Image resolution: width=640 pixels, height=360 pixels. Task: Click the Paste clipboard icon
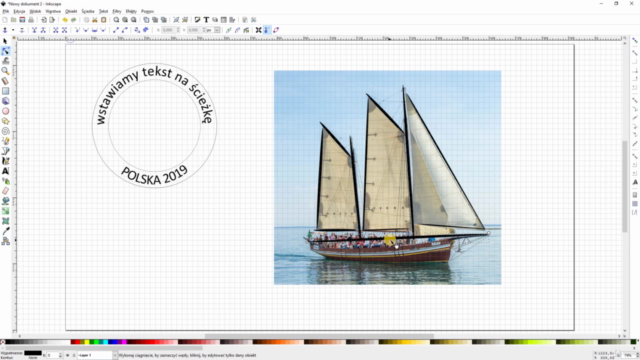[x=104, y=20]
